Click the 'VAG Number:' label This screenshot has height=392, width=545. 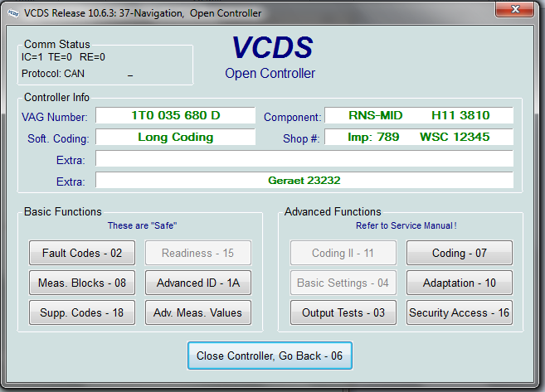tap(55, 118)
